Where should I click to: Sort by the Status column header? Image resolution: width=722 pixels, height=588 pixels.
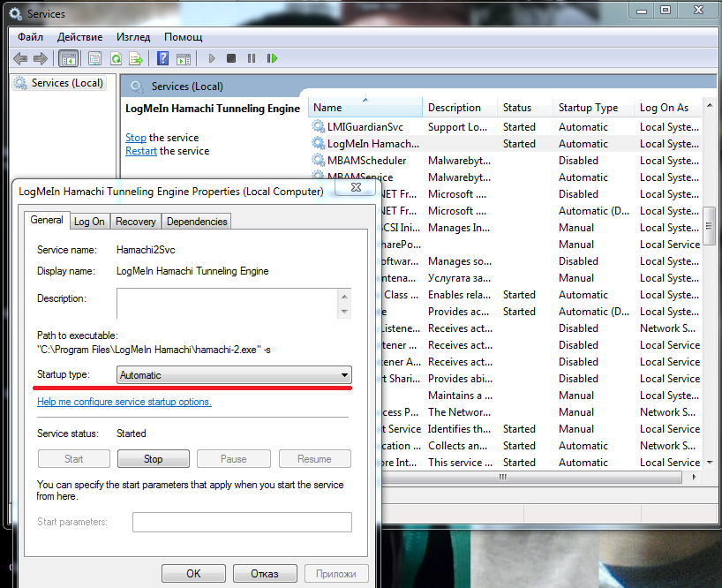pyautogui.click(x=525, y=108)
